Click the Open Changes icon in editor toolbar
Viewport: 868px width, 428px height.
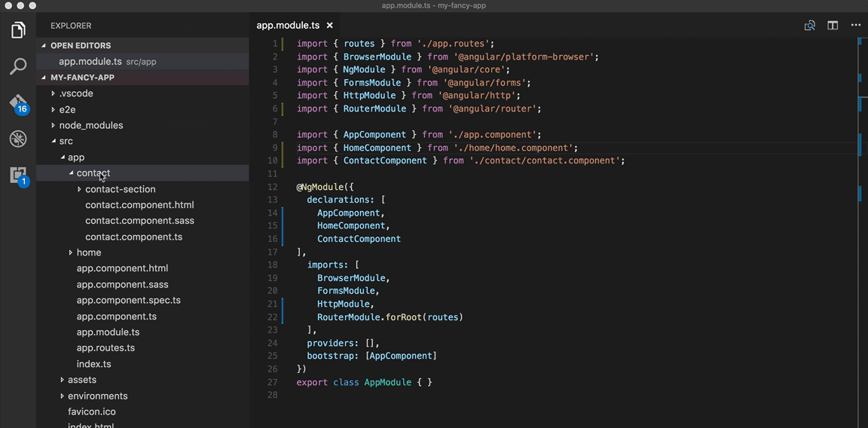coord(810,26)
